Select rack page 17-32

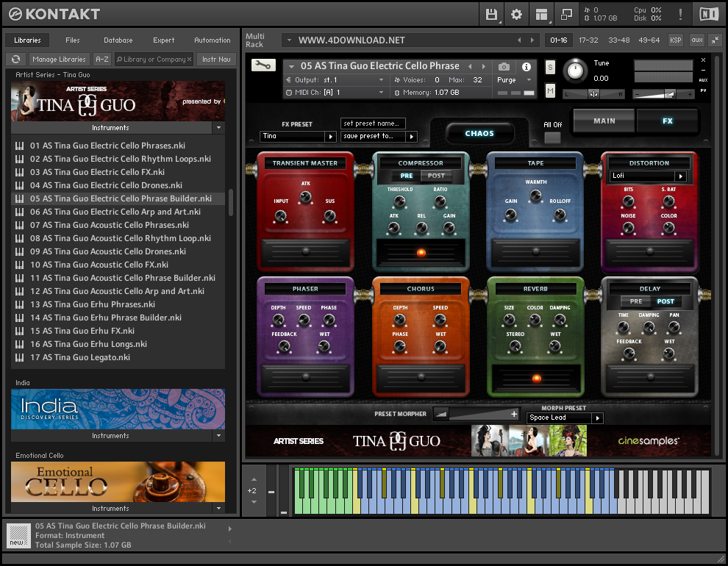(x=588, y=40)
